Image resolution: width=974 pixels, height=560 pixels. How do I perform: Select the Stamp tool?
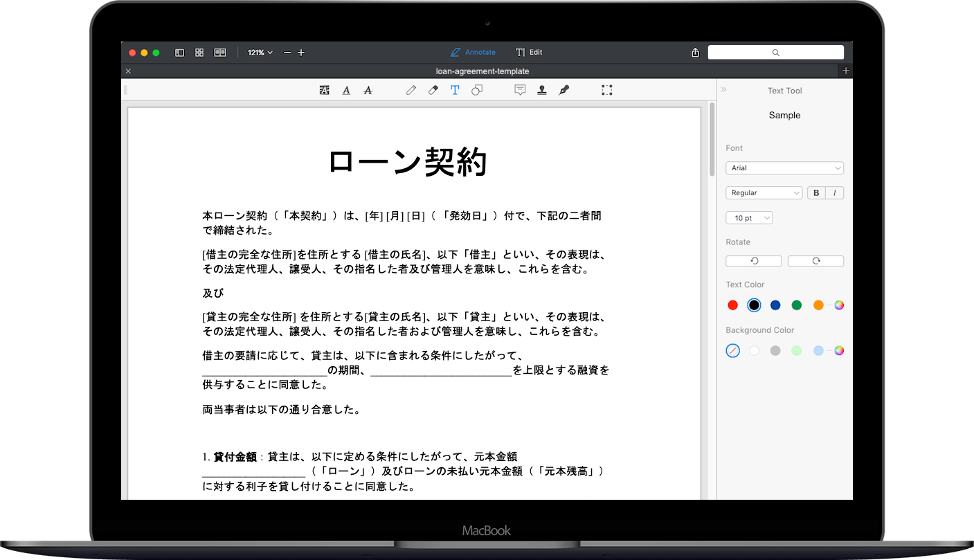point(542,90)
